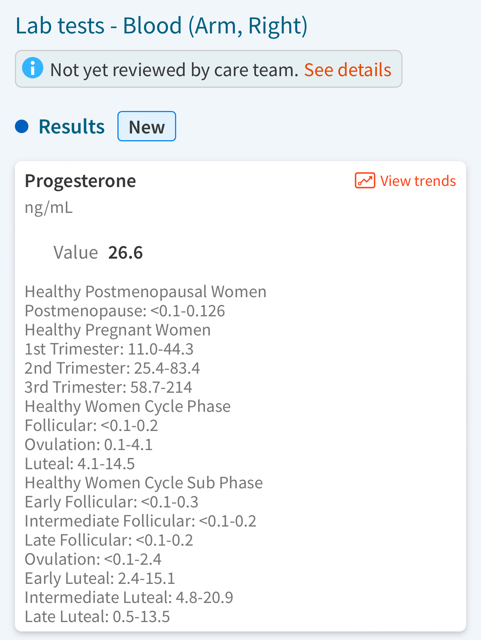Click the Results heading

click(x=71, y=127)
